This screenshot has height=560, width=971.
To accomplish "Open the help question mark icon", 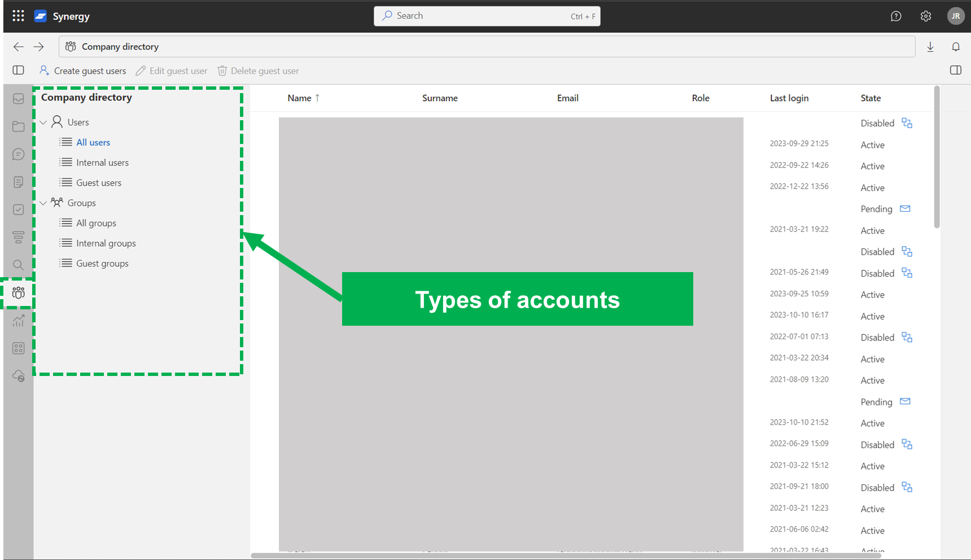I will (896, 16).
